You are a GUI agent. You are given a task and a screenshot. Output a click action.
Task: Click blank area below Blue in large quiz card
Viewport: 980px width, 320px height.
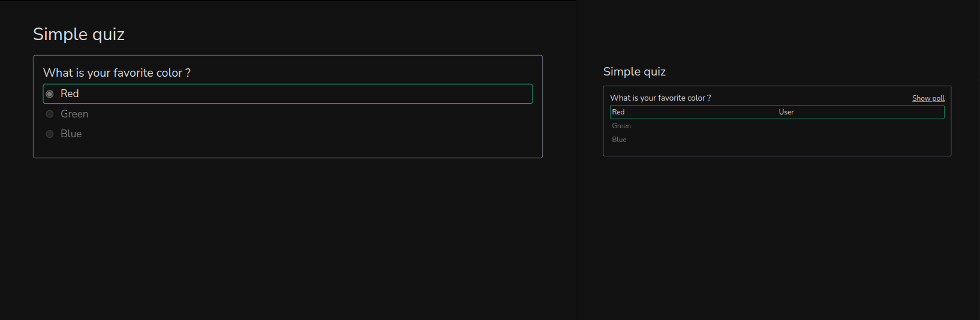click(288, 150)
